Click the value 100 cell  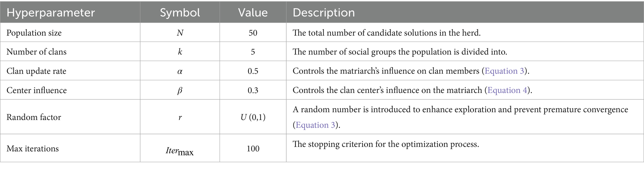(253, 149)
